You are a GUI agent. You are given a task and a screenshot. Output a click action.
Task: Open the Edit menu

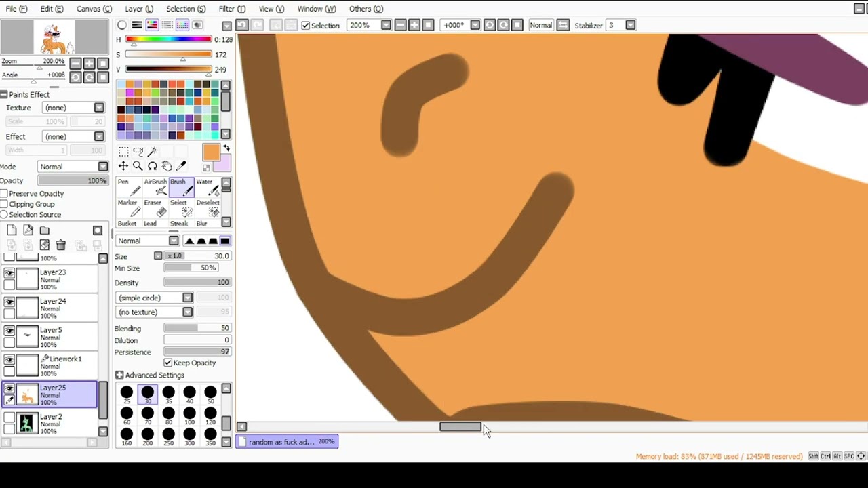click(x=52, y=9)
